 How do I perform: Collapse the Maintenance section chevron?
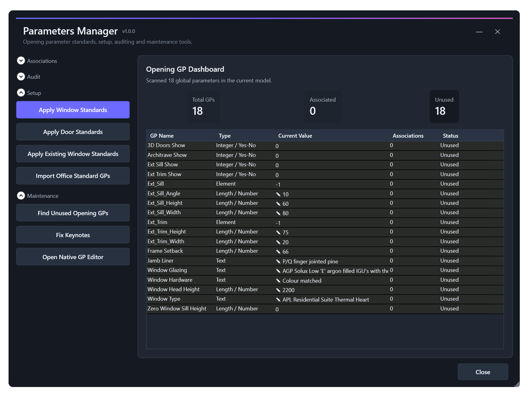(x=21, y=196)
